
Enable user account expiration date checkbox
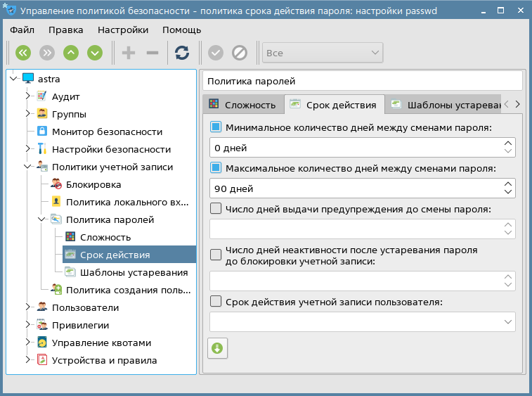(216, 302)
